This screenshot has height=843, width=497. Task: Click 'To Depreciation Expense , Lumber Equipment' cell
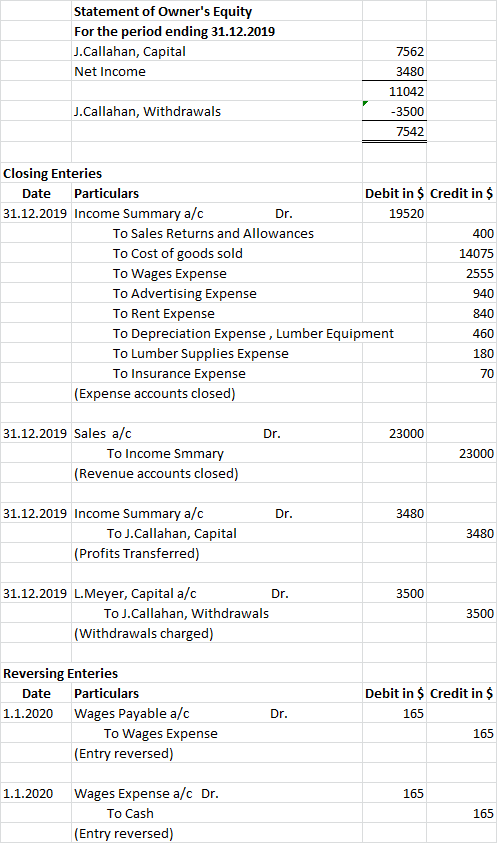(253, 333)
